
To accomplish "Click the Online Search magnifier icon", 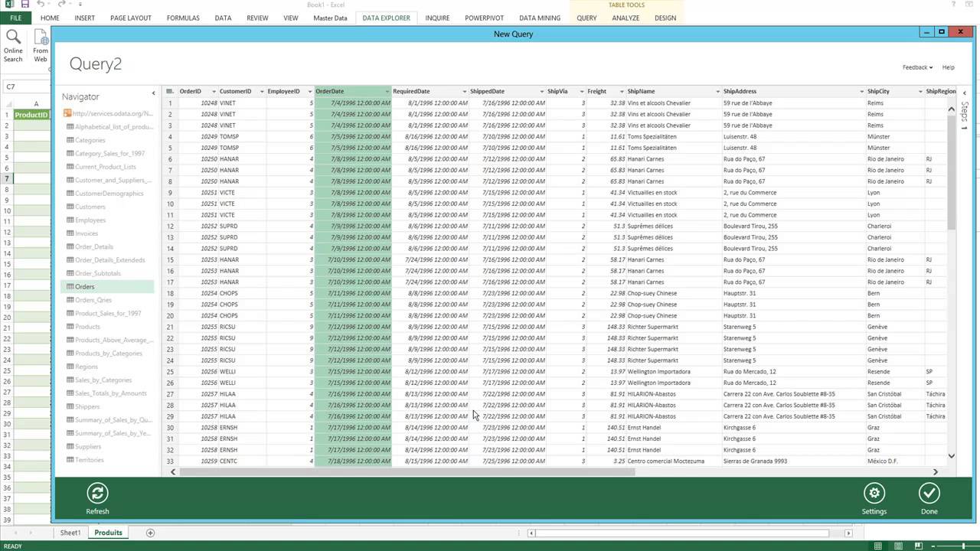I will pyautogui.click(x=13, y=37).
